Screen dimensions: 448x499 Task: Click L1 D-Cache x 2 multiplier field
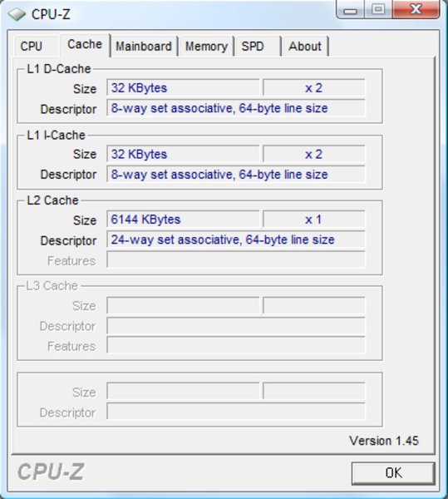pos(314,88)
